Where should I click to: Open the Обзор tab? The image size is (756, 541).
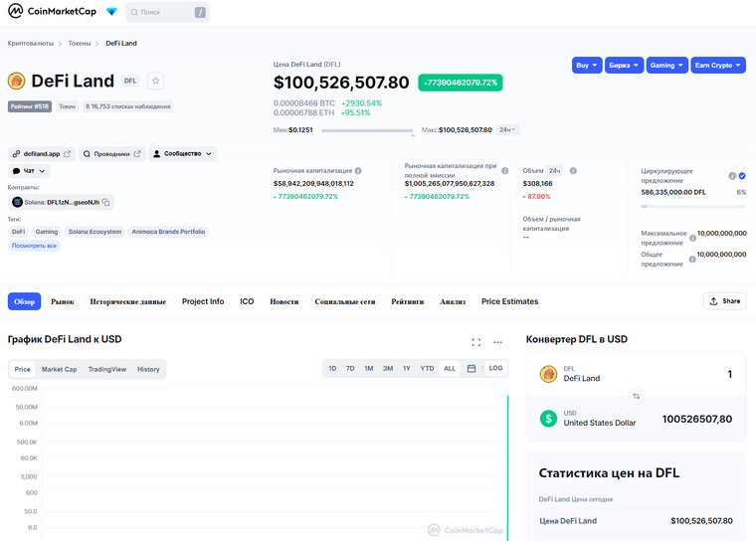(x=24, y=301)
